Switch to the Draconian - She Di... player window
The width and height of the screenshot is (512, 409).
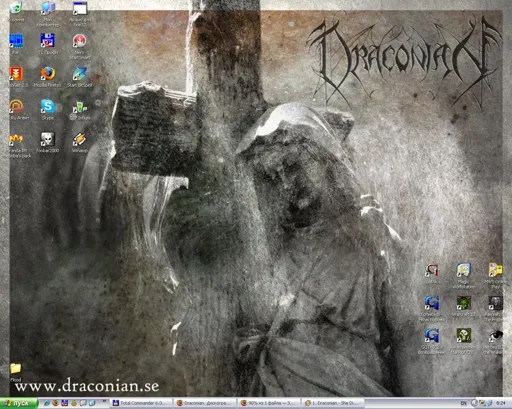(332, 403)
